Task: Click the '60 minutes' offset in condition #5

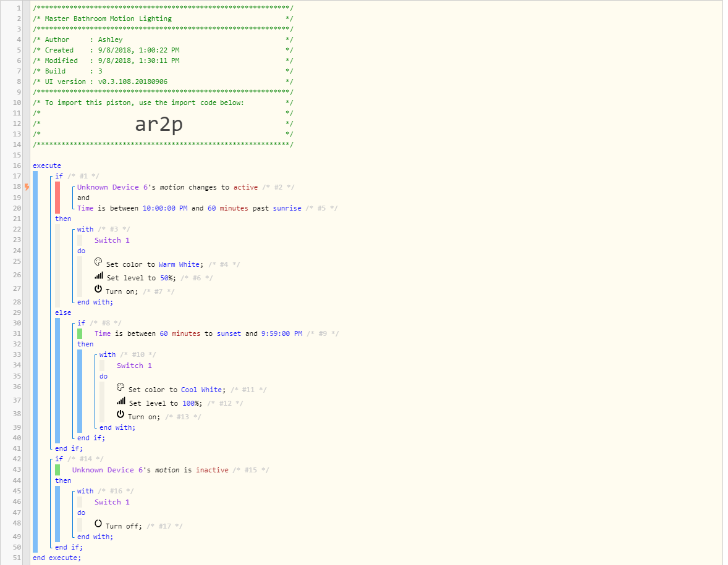Action: (x=227, y=208)
